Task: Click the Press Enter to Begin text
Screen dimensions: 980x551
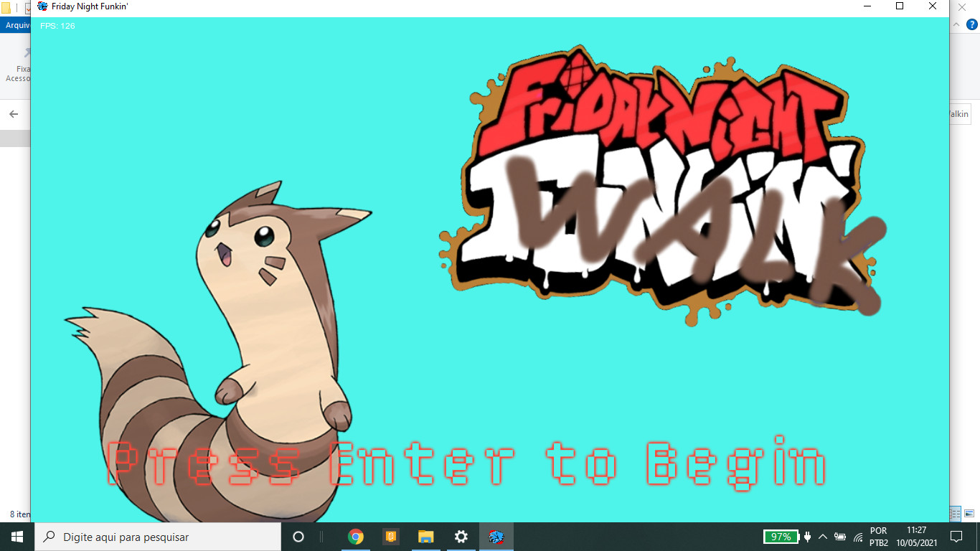Action: point(466,464)
